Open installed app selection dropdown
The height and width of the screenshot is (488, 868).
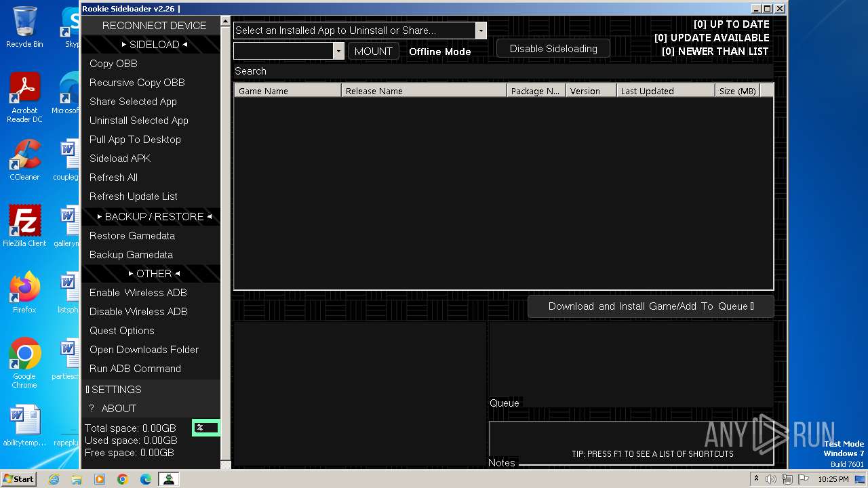click(359, 30)
